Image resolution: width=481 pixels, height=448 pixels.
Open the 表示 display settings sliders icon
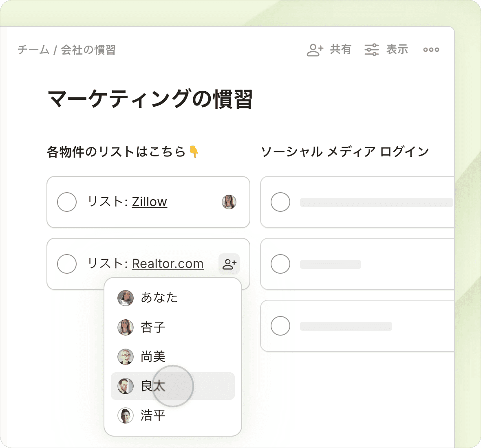pyautogui.click(x=371, y=50)
